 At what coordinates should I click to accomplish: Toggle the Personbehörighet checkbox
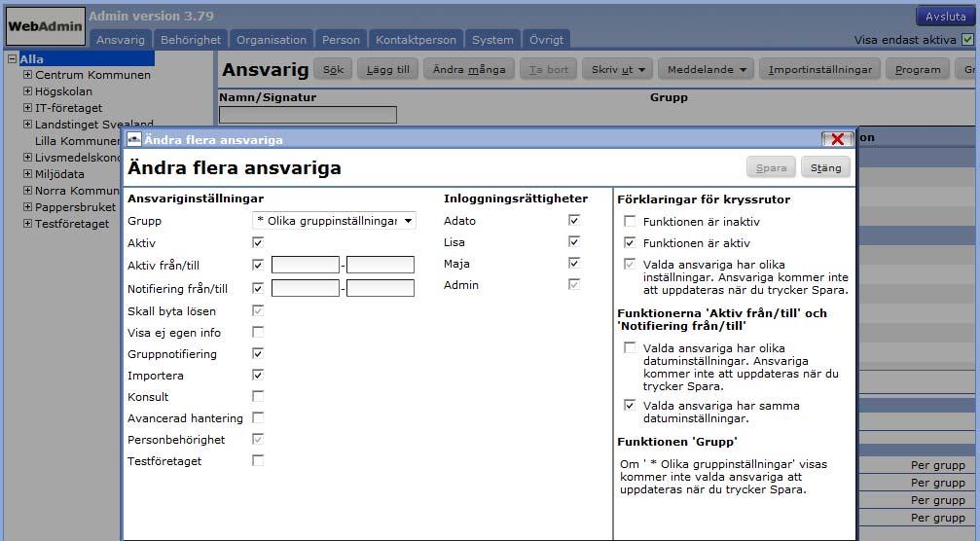coord(258,439)
